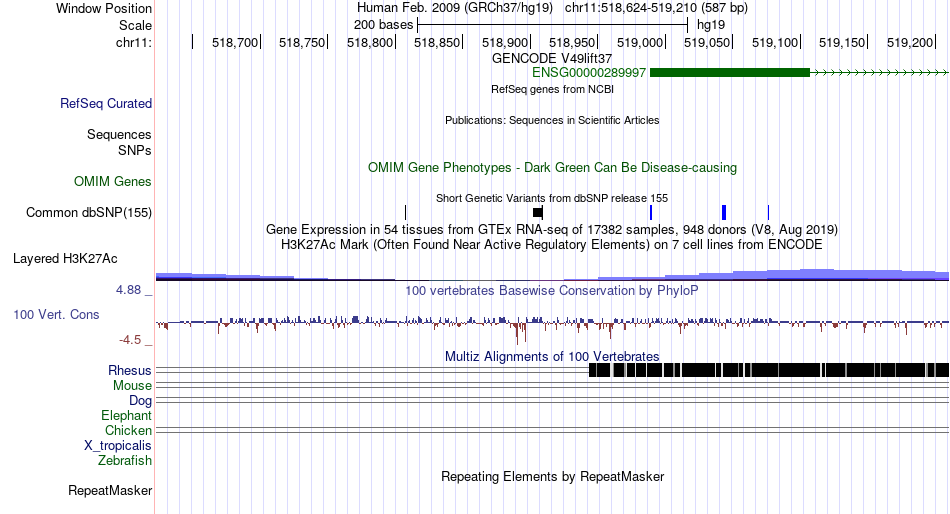Click the Human Feb. 2009 (GRCh37/hg19) assembly text
This screenshot has width=950, height=514.
tap(455, 8)
